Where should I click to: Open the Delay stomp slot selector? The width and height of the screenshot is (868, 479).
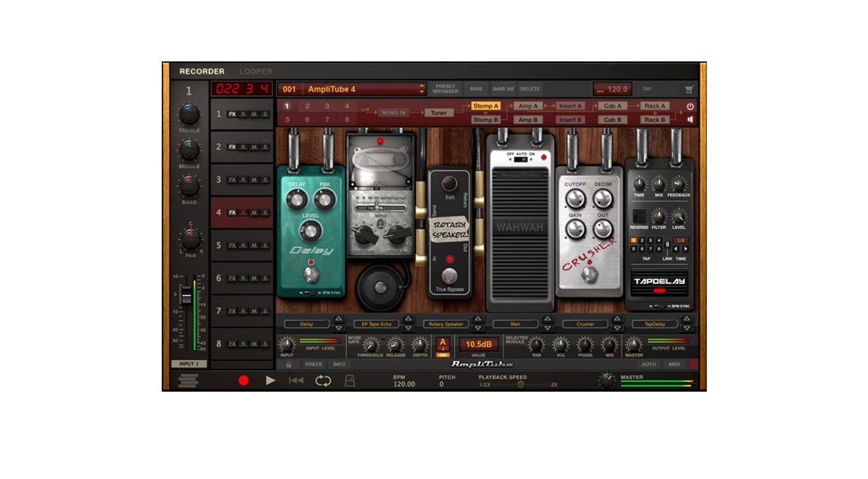(x=307, y=324)
